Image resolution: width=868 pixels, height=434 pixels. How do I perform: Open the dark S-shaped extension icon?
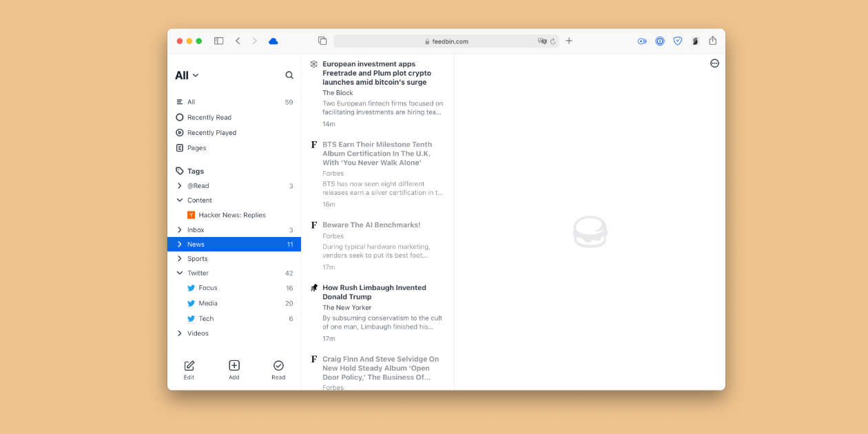point(695,41)
